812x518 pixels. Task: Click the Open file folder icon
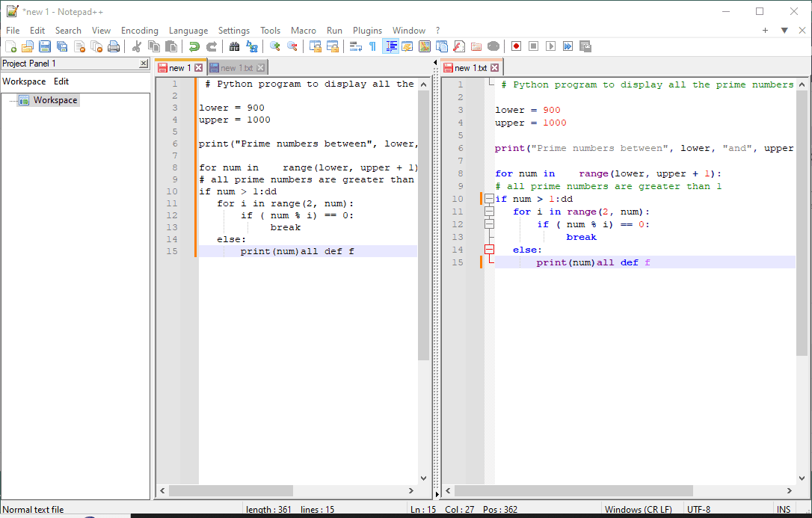point(28,46)
